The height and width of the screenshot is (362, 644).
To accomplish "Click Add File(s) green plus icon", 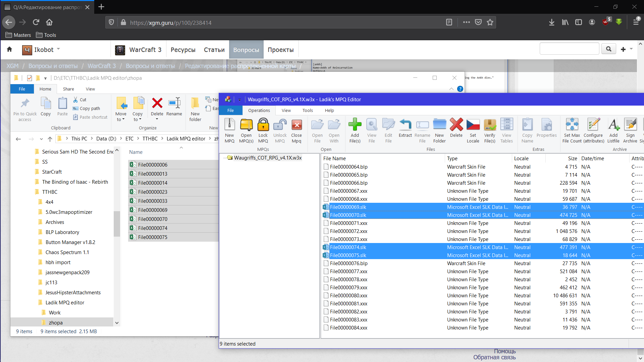I will 355,125.
